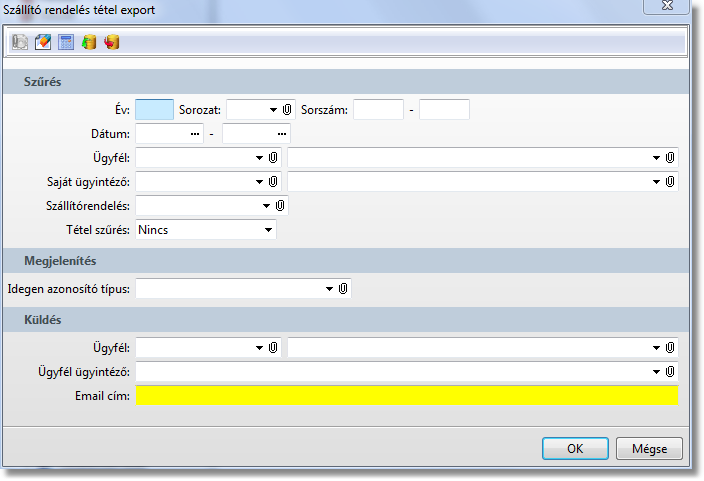The height and width of the screenshot is (481, 704).
Task: Click the Tétel szűrés label
Action: 98,230
